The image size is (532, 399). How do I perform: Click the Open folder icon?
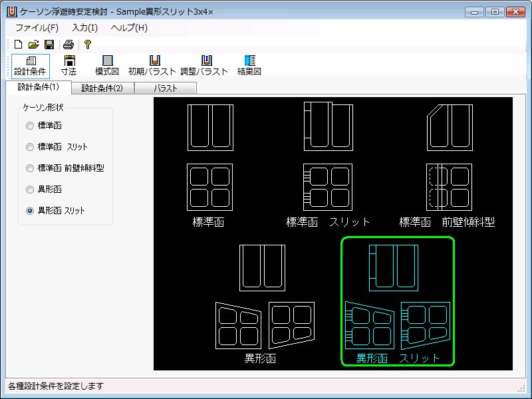click(33, 45)
